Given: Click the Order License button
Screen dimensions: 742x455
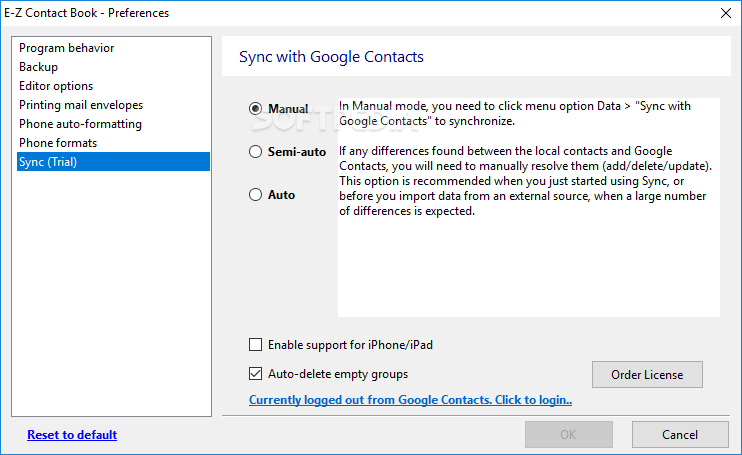Looking at the screenshot, I should point(647,375).
